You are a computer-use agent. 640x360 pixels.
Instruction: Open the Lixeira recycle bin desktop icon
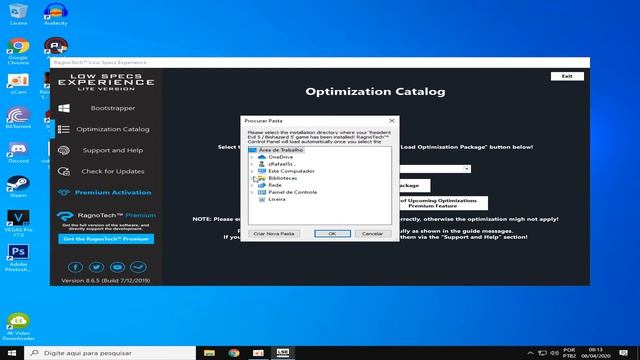(x=18, y=14)
